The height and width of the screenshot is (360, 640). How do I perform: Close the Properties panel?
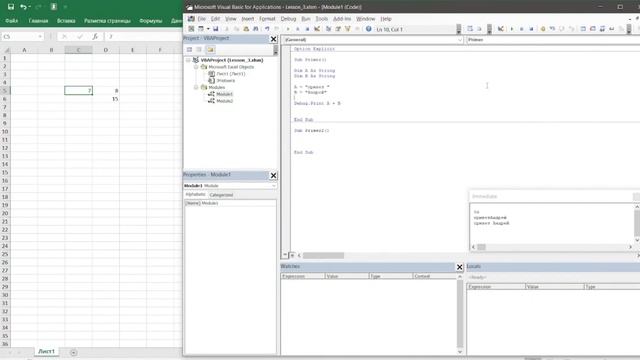point(273,176)
